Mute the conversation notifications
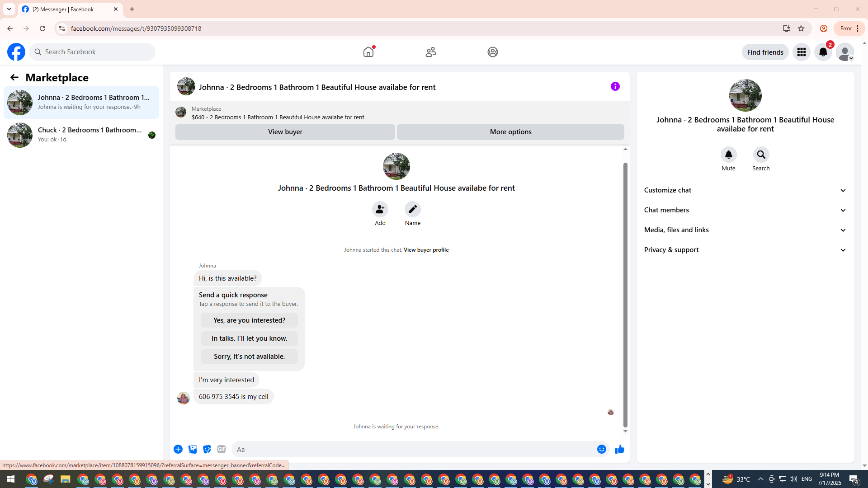The height and width of the screenshot is (488, 868). coord(729,155)
